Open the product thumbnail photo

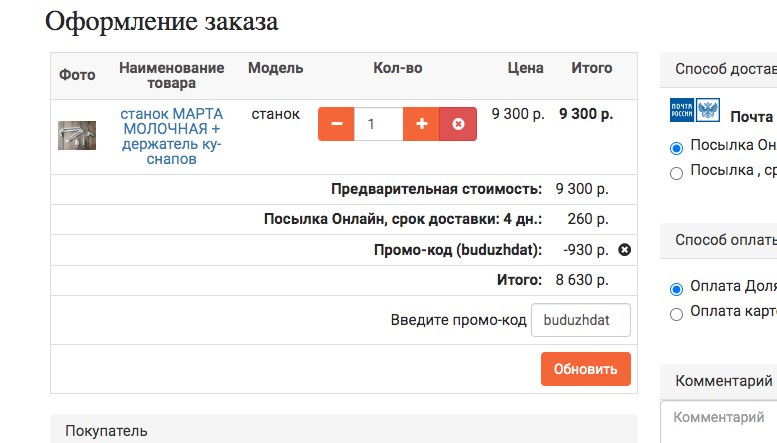(x=77, y=135)
